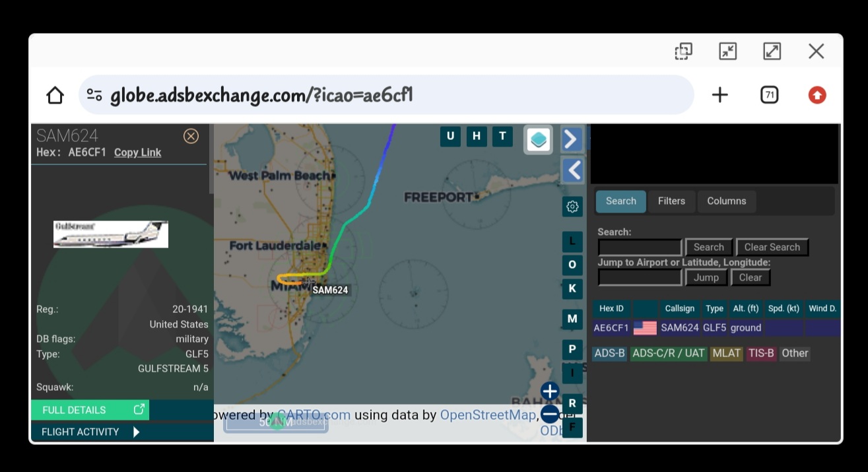Toggle the O map option button
The image size is (868, 472).
(x=572, y=265)
